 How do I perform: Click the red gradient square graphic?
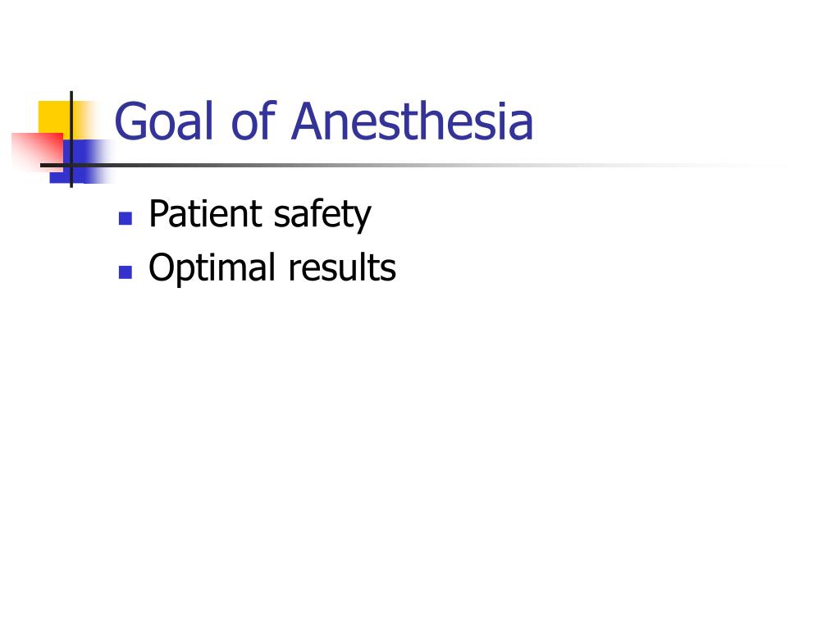[38, 152]
